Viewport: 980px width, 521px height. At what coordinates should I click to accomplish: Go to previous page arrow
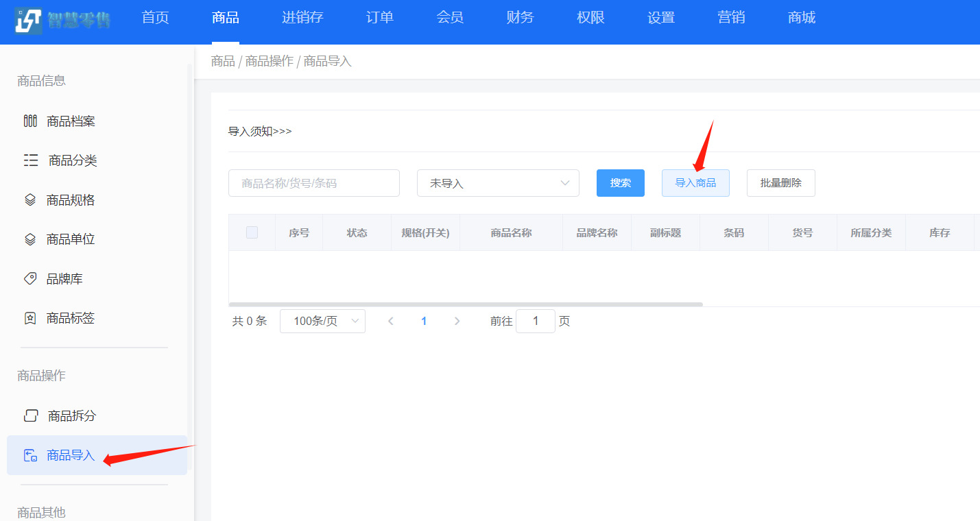(x=391, y=321)
